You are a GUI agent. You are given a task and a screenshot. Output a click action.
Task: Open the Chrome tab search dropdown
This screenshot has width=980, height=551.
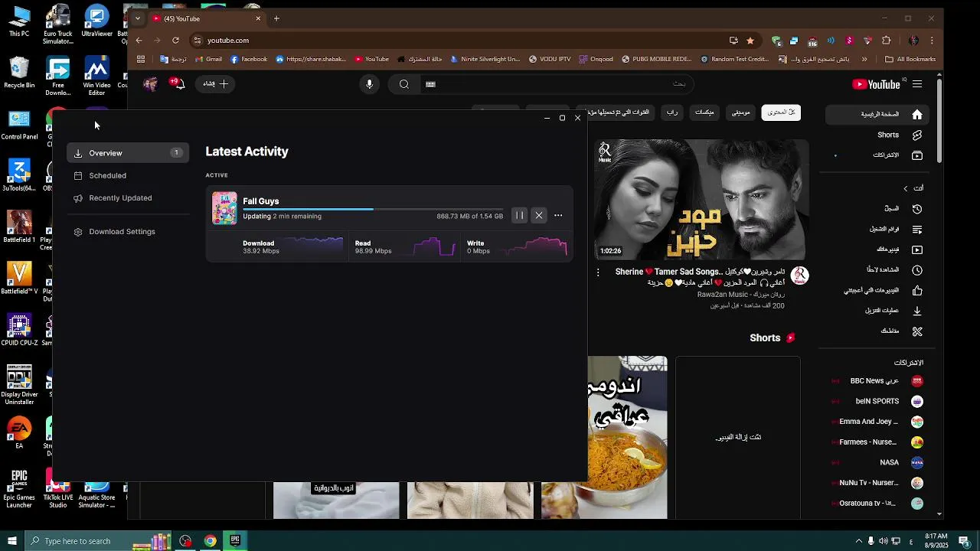(138, 18)
